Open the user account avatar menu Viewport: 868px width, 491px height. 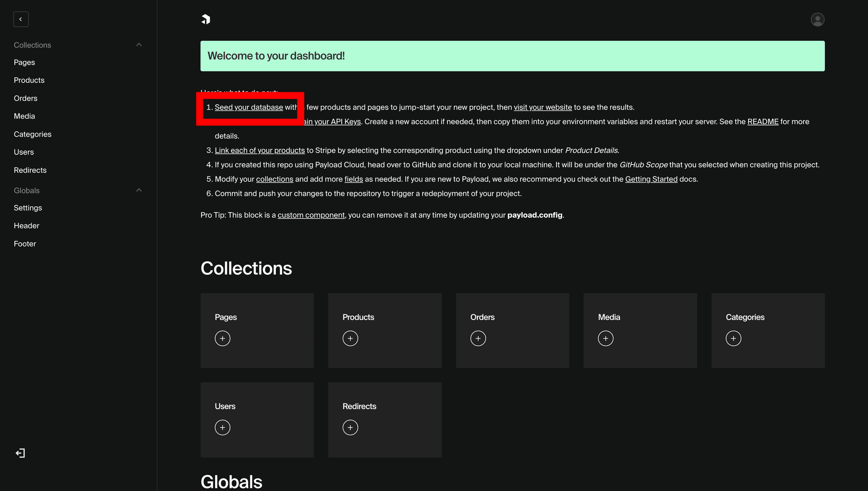coord(817,19)
